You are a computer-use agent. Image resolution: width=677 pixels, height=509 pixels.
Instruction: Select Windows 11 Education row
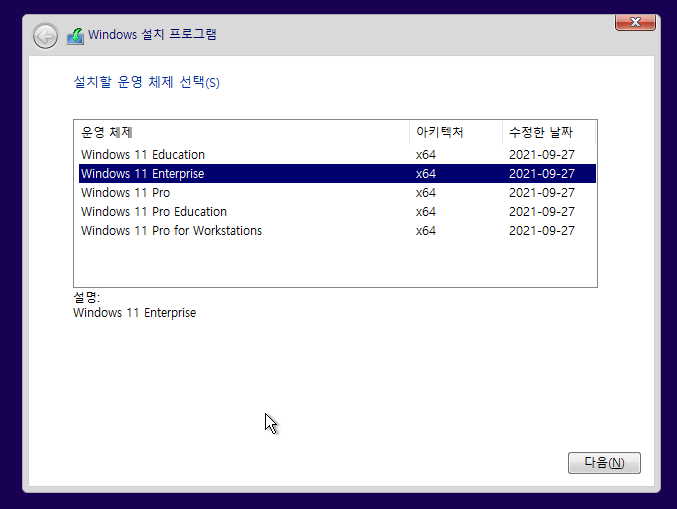[337, 155]
